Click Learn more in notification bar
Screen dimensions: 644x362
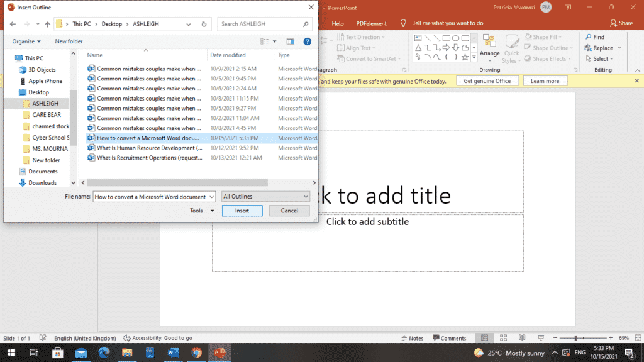pos(545,81)
